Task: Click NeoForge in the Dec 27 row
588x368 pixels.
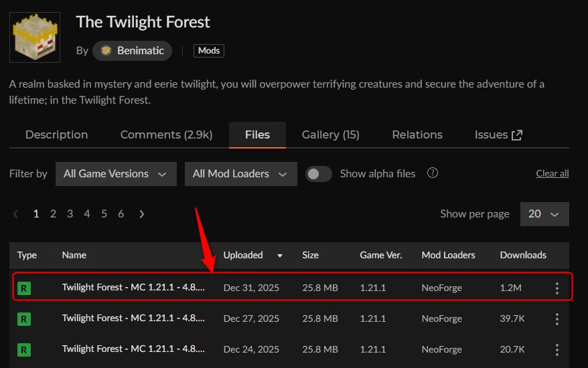Action: point(442,318)
